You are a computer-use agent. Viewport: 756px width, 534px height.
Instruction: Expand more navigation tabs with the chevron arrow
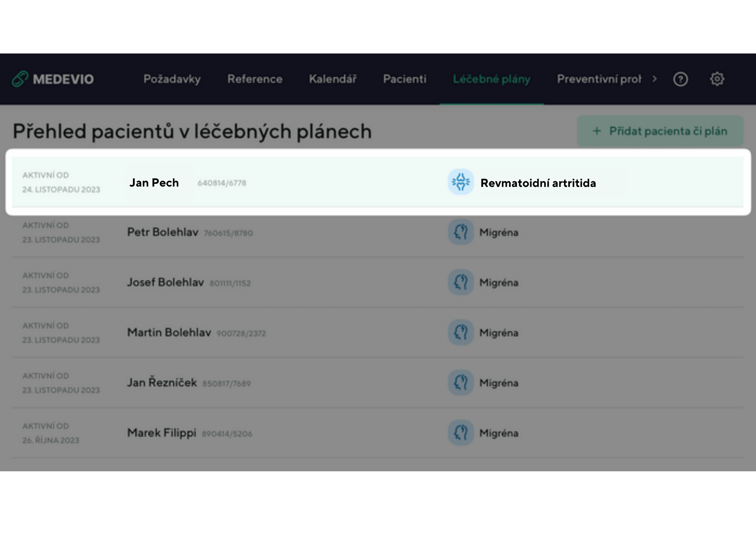655,79
